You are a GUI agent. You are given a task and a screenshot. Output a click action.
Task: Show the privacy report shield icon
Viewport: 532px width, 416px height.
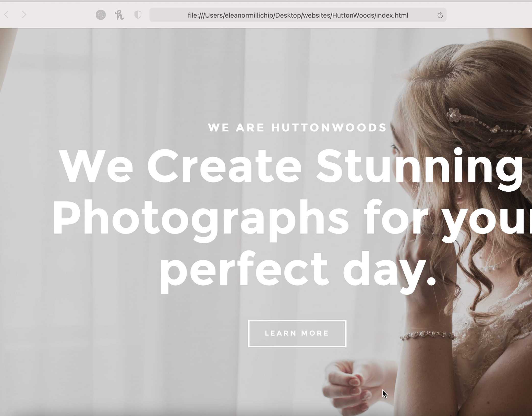(138, 15)
